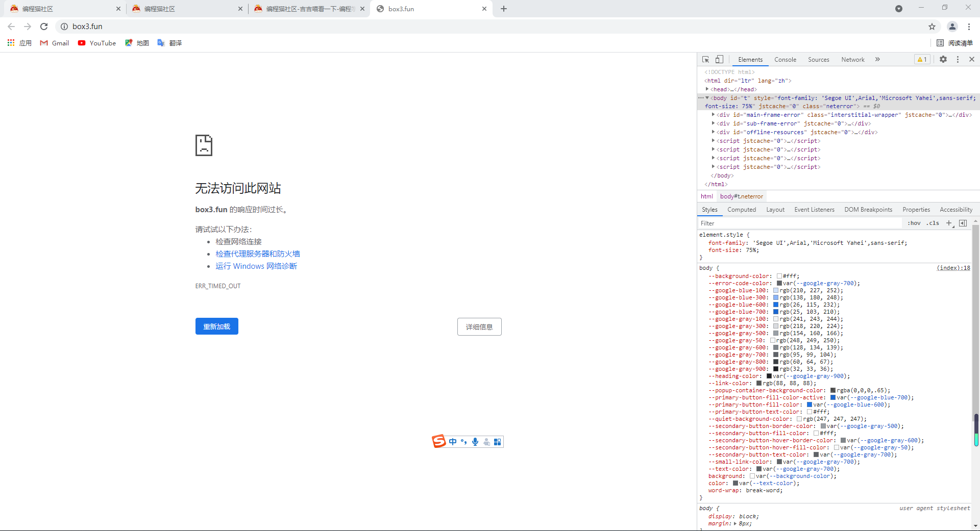The width and height of the screenshot is (980, 531).
Task: Switch to the first 编程猫社区 tab
Action: pyautogui.click(x=64, y=9)
